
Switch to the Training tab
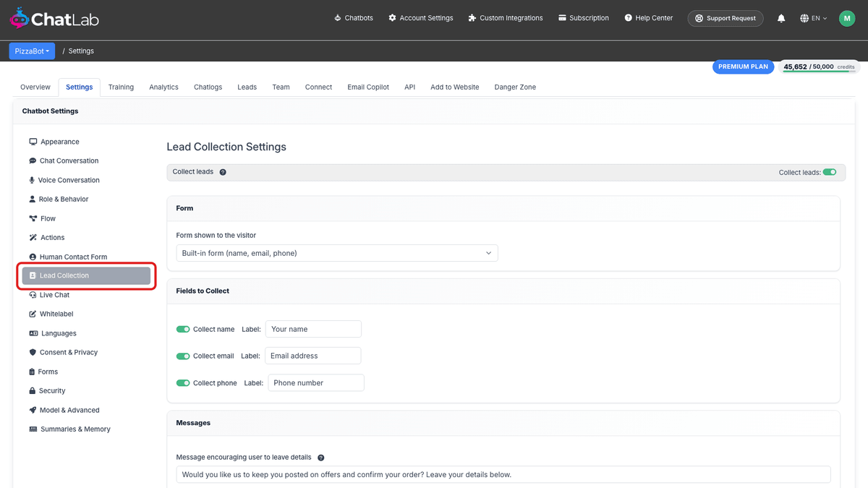(121, 87)
